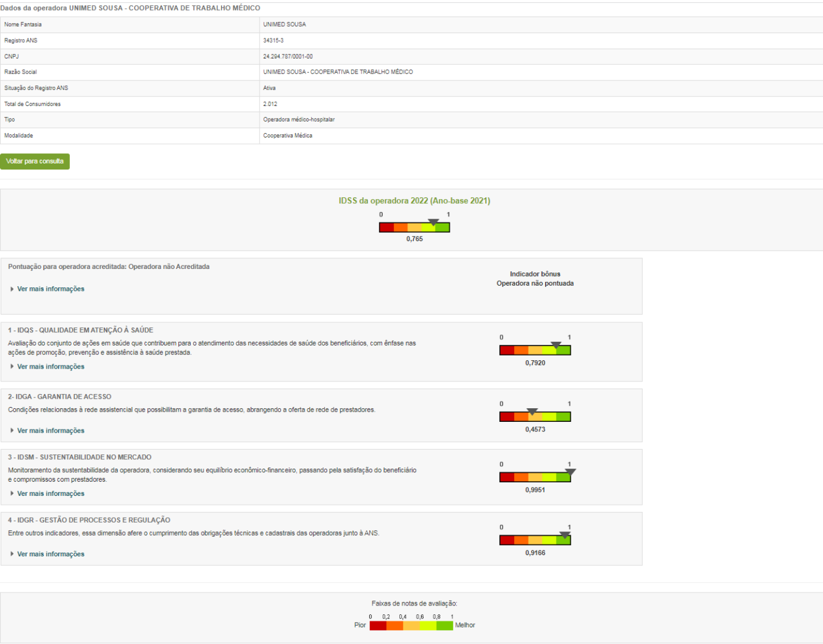Screen dimensions: 823x644
Task: Click the yellow 0,4–0,6 legend swatch
Action: click(x=411, y=626)
